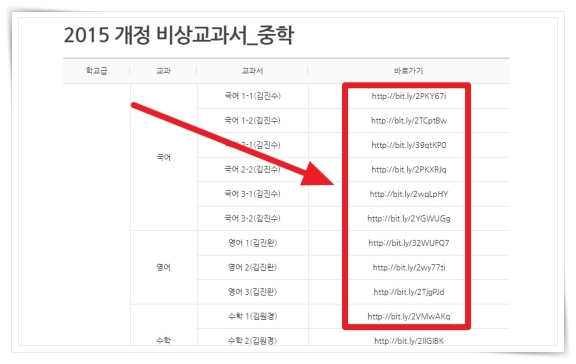
Task: Click the 교과서 column header
Action: click(x=252, y=71)
